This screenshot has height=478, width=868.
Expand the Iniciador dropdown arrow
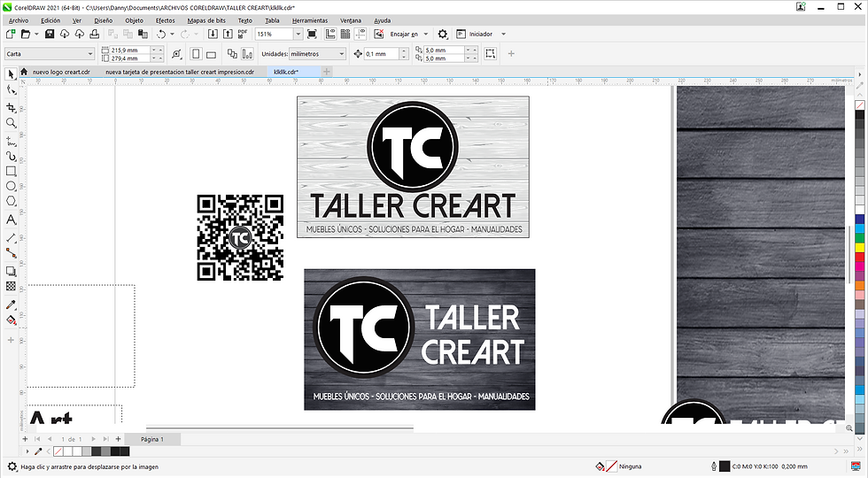tap(503, 35)
